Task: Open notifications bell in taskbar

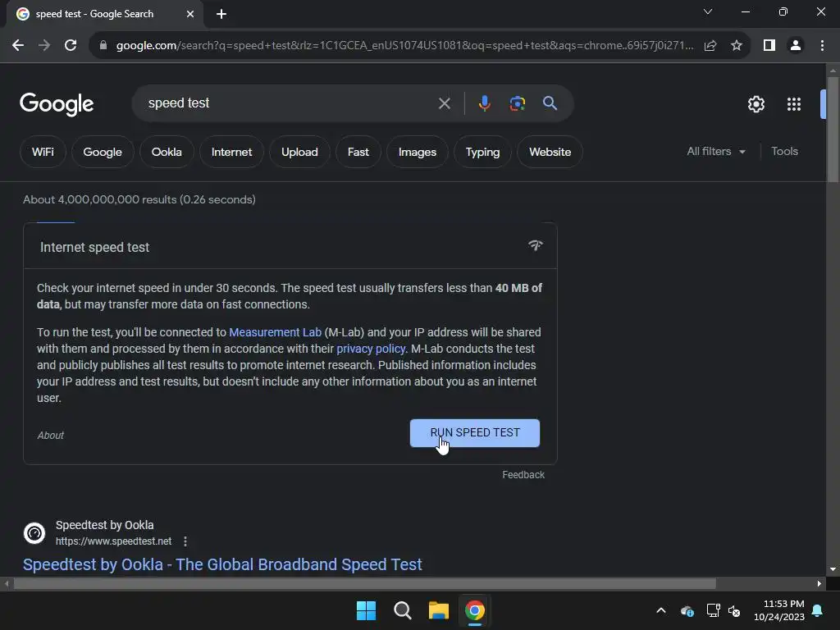Action: (x=818, y=610)
